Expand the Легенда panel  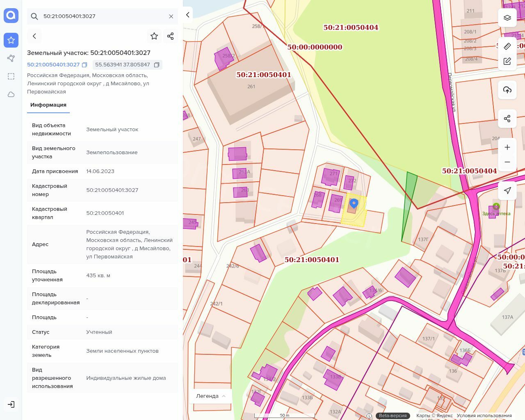211,396
